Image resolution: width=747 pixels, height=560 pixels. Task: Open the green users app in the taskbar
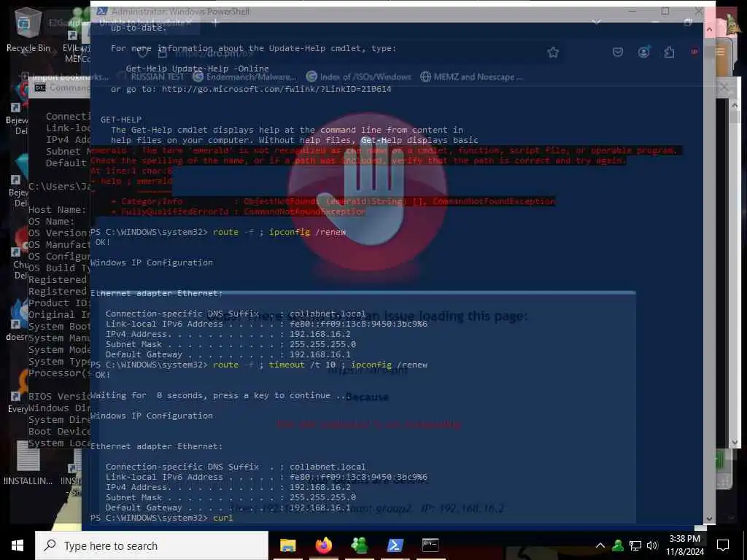click(x=360, y=545)
